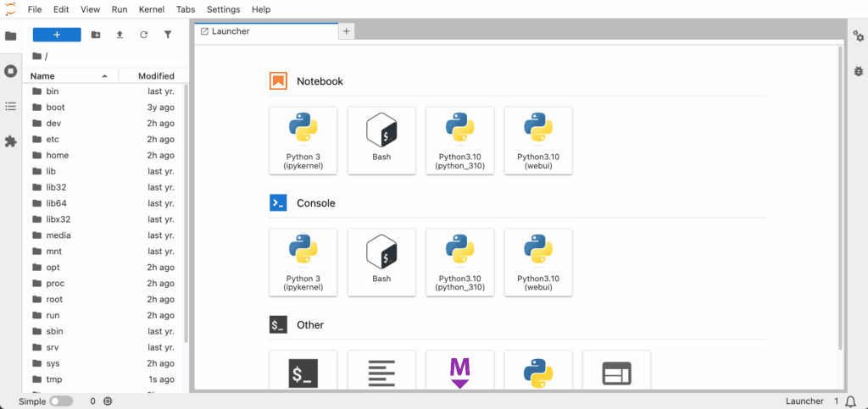Click the kernel chip icon in status bar
This screenshot has width=868, height=409.
tap(108, 401)
